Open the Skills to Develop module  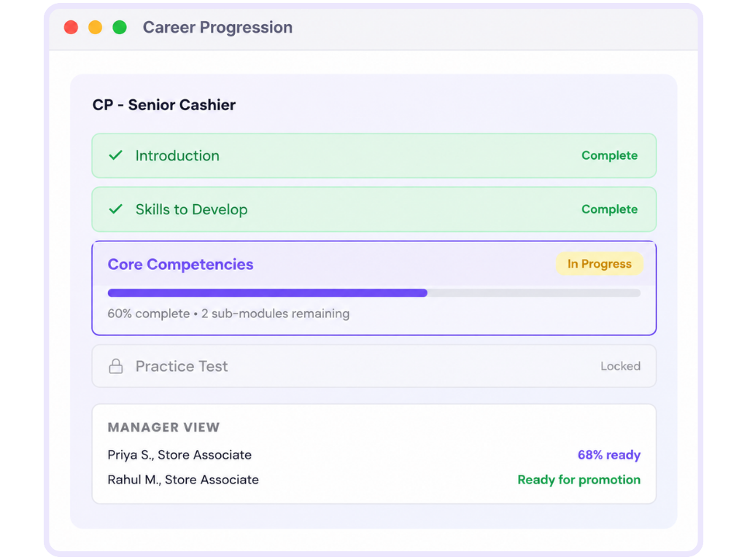click(x=374, y=209)
